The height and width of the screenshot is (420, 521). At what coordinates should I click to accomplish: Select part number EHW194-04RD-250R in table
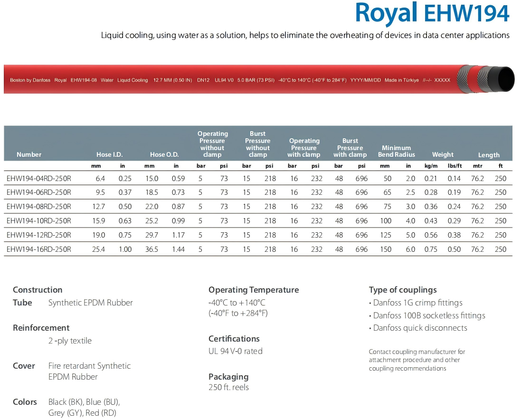[x=39, y=179]
